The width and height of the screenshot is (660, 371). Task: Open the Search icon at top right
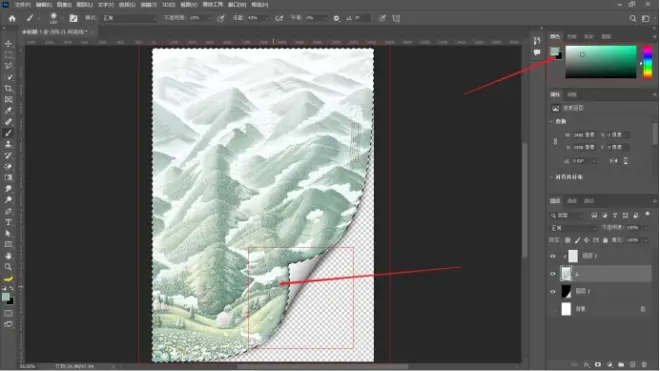tap(633, 19)
